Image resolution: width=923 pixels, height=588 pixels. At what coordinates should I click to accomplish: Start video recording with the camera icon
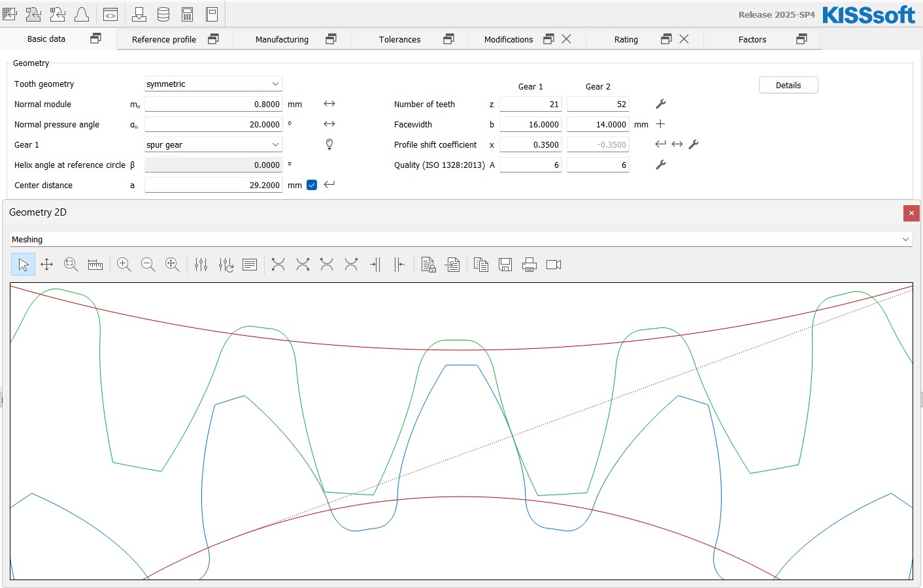click(554, 265)
